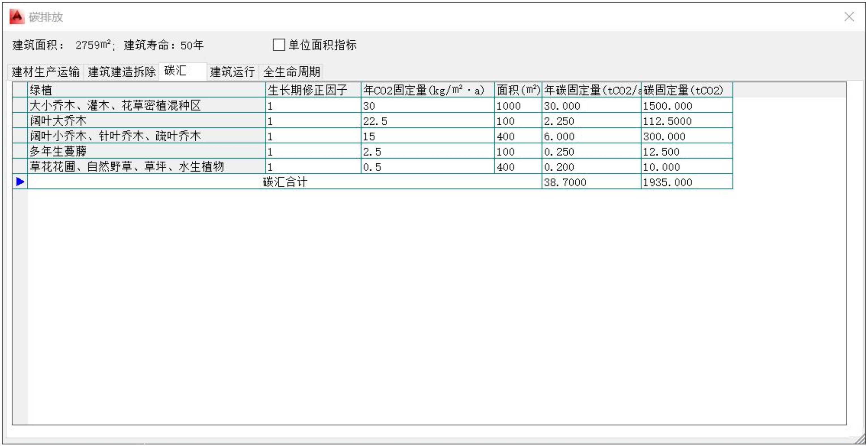Click the 面积(m²) column header
Image resolution: width=868 pixels, height=447 pixels.
(x=518, y=90)
